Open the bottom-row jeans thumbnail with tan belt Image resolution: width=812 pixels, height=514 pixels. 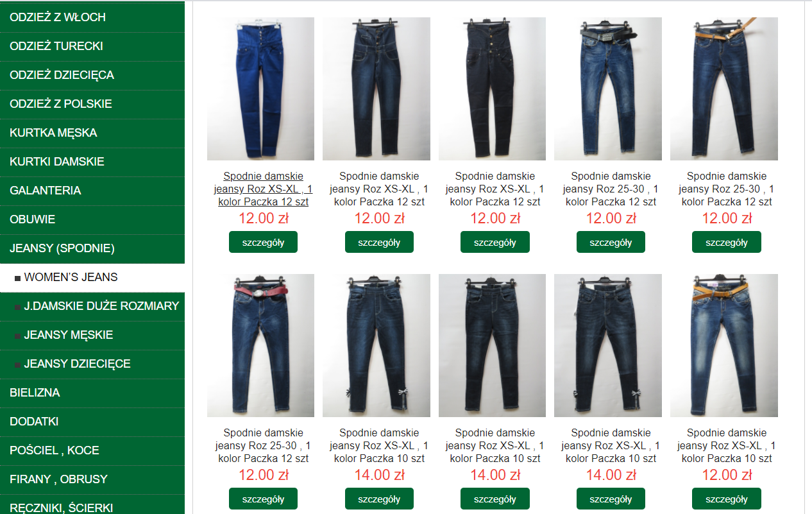click(x=724, y=346)
